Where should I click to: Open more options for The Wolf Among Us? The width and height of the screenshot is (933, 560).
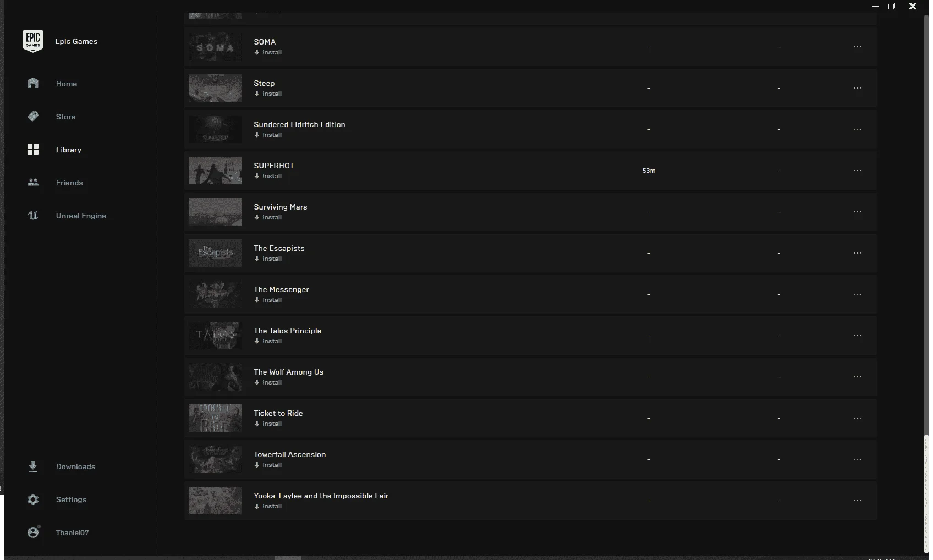(x=858, y=377)
